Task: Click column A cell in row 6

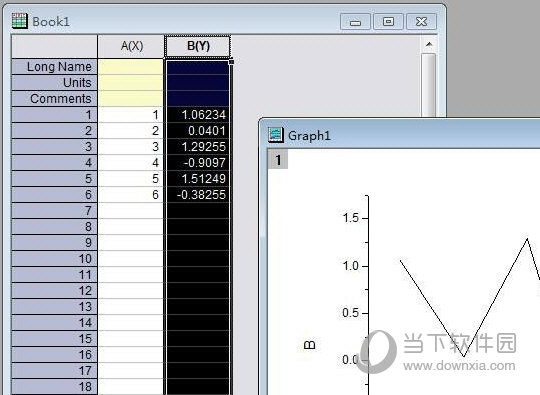Action: [131, 195]
